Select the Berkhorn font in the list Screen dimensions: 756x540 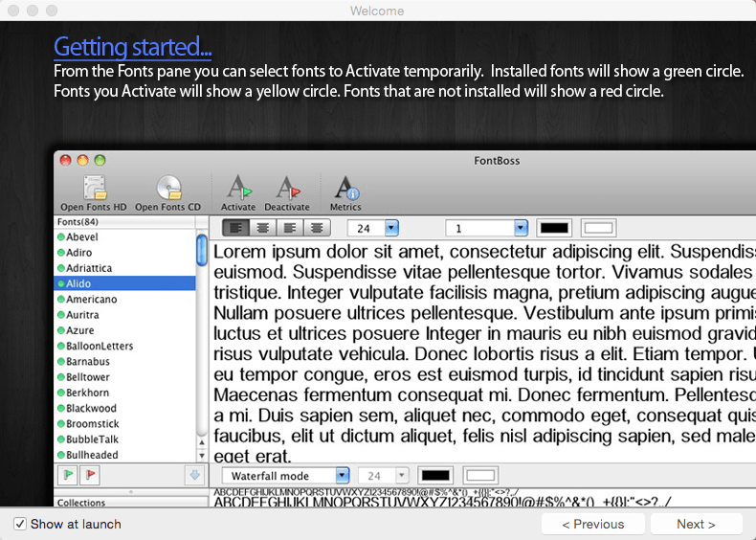pos(124,393)
